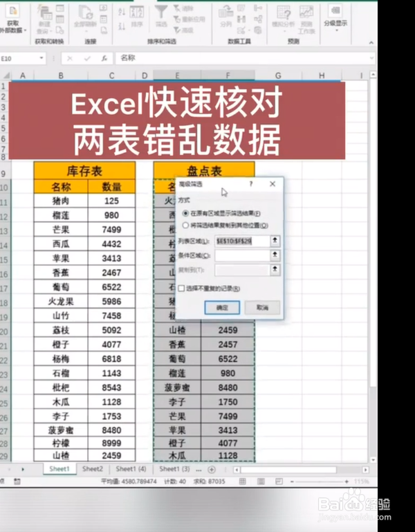Click the formula bar showing 名称
Screen dimensions: 415x532
pos(241,58)
